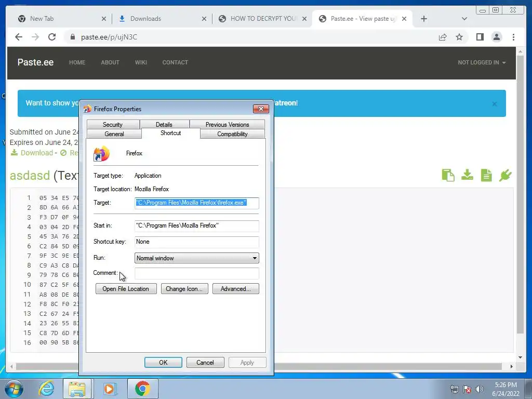The height and width of the screenshot is (399, 532).
Task: Close the New Tab tab
Action: coord(104,19)
